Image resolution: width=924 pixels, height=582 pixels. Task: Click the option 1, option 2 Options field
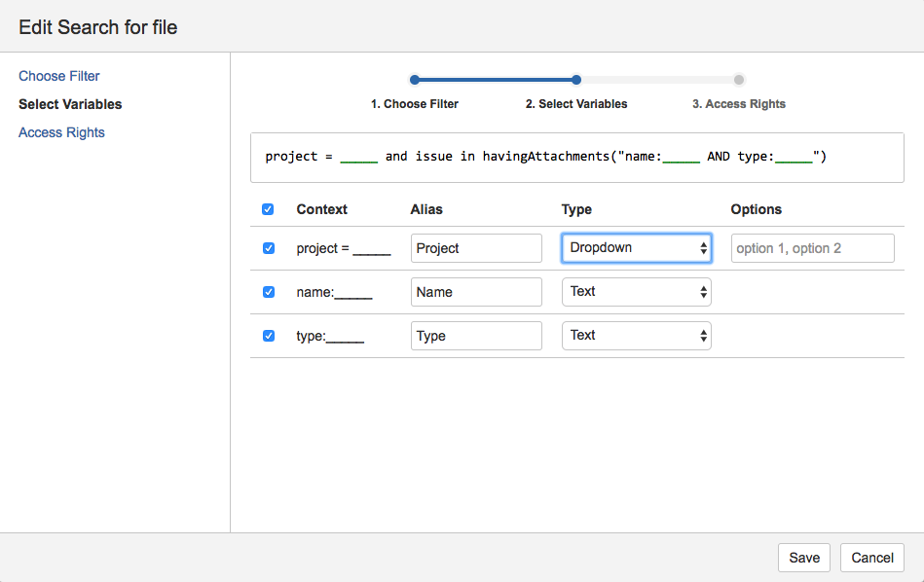pyautogui.click(x=812, y=248)
